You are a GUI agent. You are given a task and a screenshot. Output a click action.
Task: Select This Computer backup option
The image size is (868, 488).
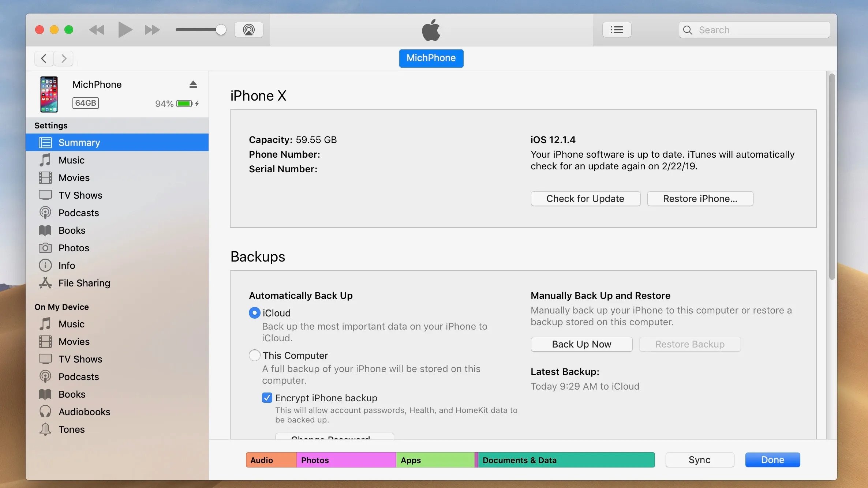click(255, 355)
